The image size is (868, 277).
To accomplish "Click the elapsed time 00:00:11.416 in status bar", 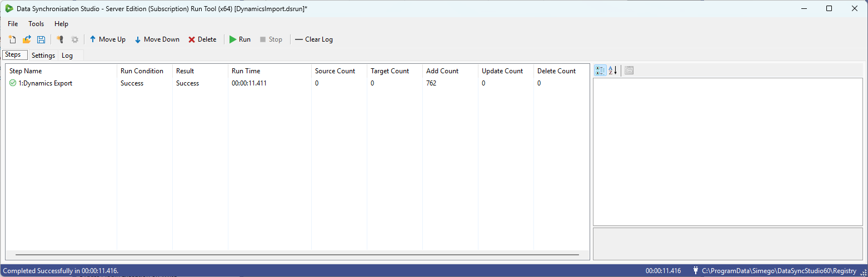I will pyautogui.click(x=663, y=271).
